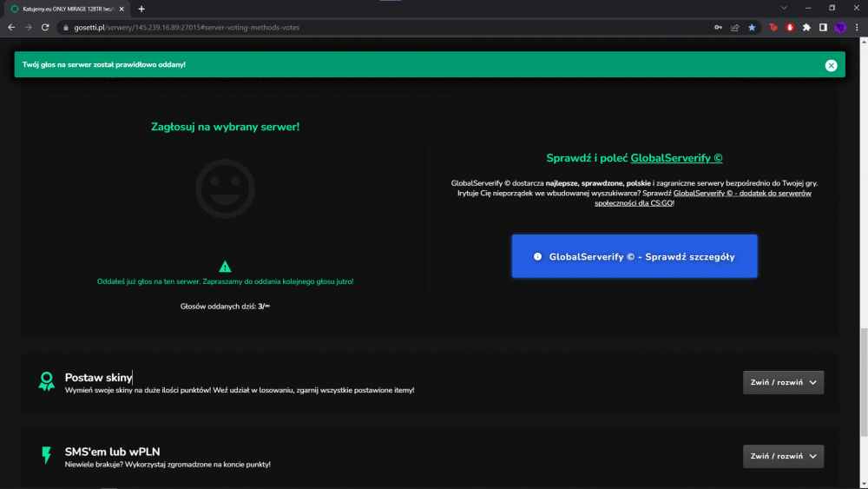
Task: Collapse or expand the SMS'em lub wPLN section
Action: (783, 456)
